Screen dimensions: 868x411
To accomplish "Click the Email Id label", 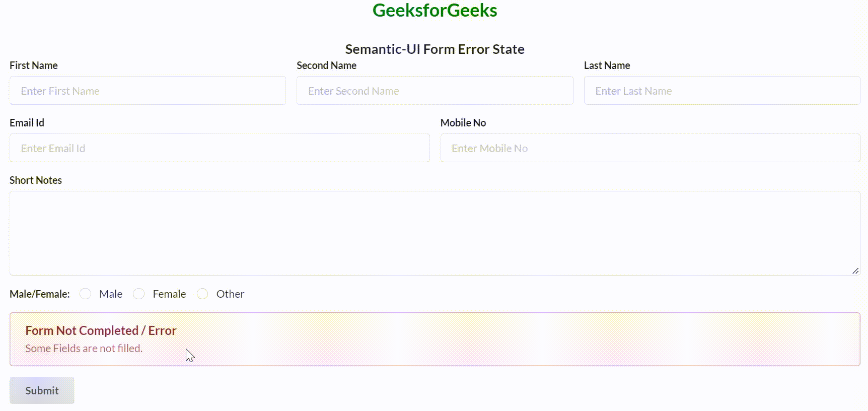I will click(27, 123).
